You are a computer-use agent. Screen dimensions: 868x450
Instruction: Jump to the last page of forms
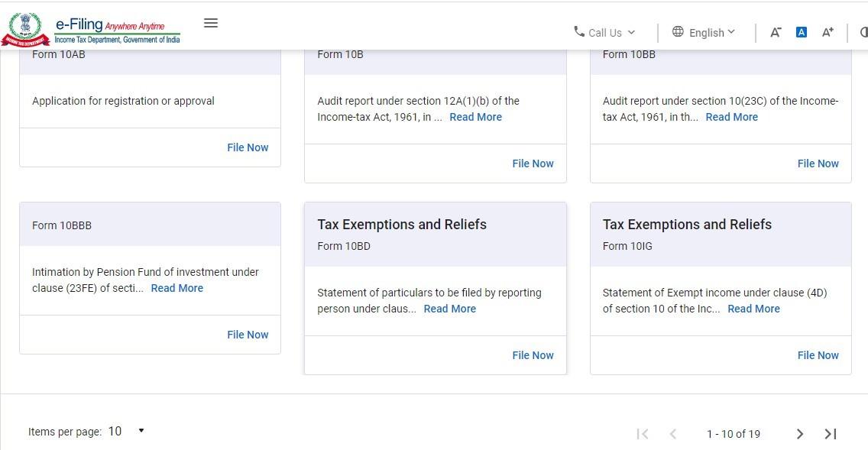click(x=830, y=433)
